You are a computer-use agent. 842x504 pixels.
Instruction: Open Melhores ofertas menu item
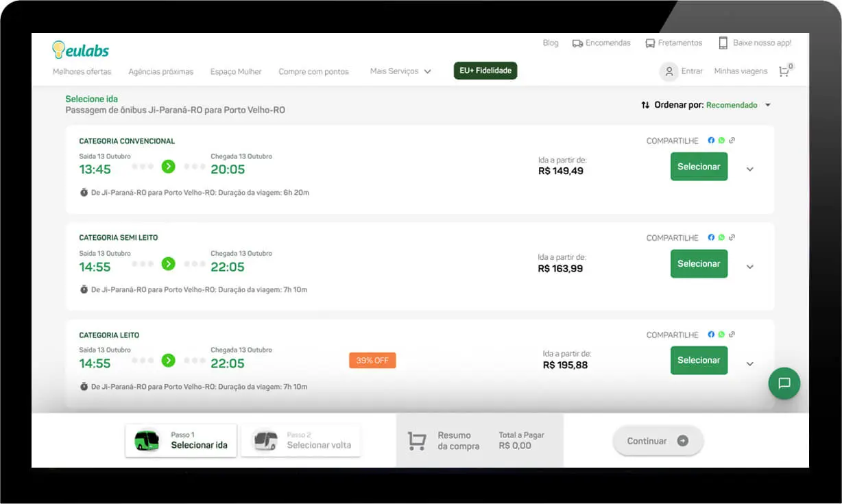[x=82, y=71]
